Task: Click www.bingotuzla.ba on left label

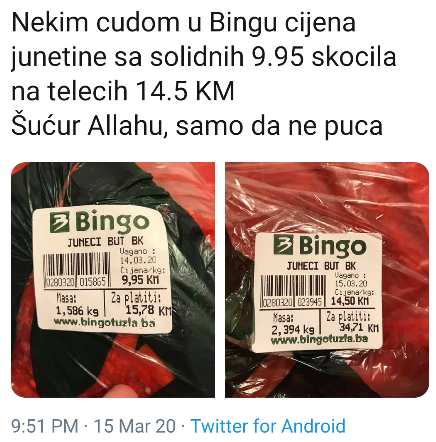Action: click(104, 322)
